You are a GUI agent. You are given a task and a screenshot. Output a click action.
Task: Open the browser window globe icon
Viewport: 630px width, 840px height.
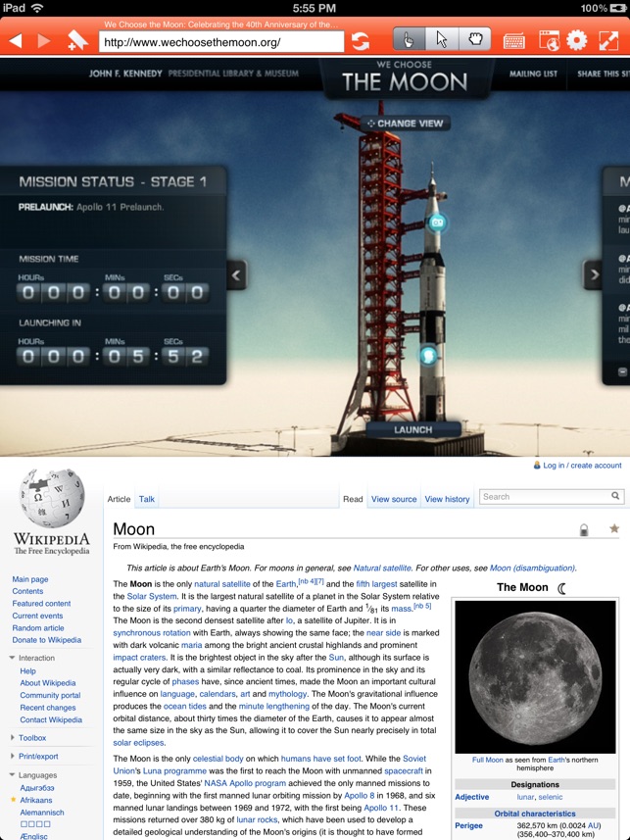[x=549, y=41]
